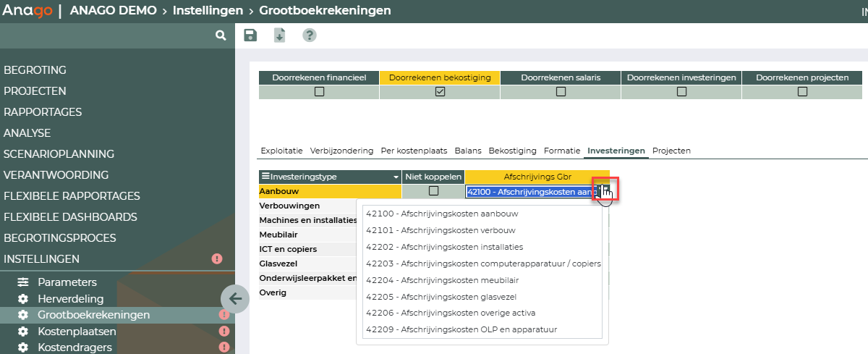Select the Meubilair investment type row
868x354 pixels.
[x=278, y=235]
